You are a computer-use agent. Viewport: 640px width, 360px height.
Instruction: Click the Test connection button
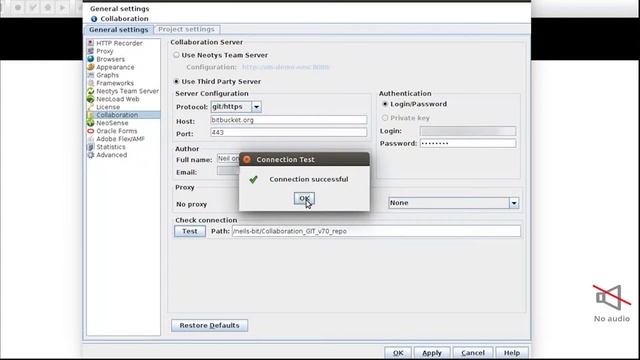click(x=190, y=231)
